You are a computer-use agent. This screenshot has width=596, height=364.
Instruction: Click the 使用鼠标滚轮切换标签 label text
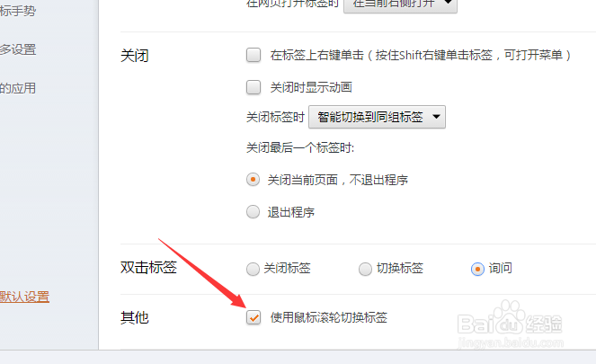[329, 317]
